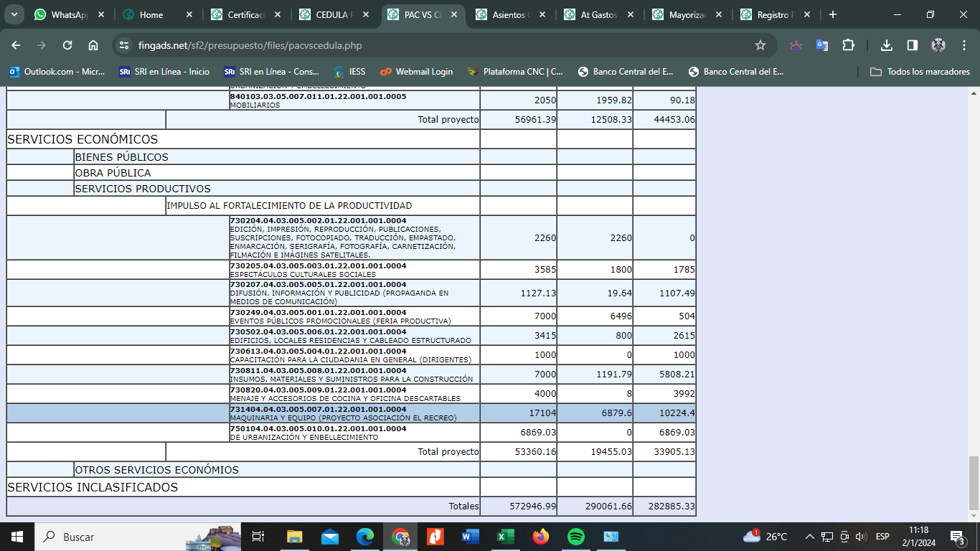Reload the page

[67, 45]
